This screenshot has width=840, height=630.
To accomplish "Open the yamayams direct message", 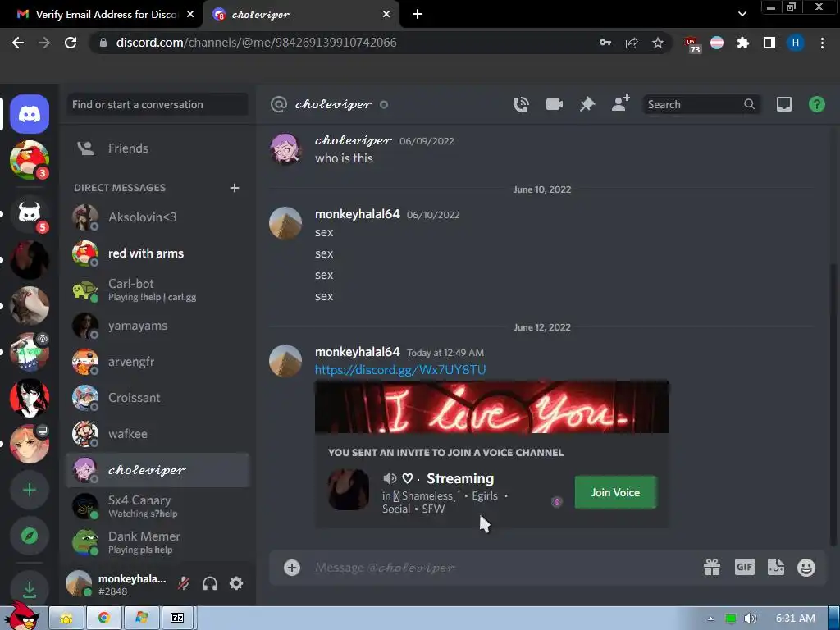I will pyautogui.click(x=157, y=326).
